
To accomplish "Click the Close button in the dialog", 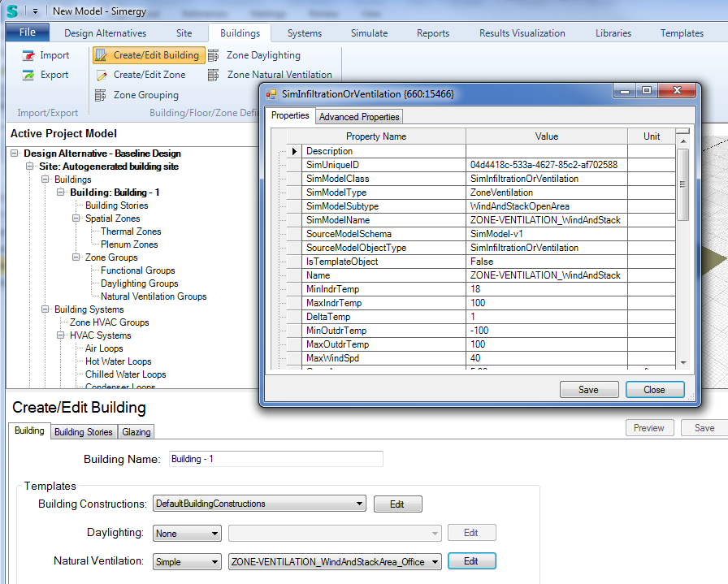I will pyautogui.click(x=655, y=390).
